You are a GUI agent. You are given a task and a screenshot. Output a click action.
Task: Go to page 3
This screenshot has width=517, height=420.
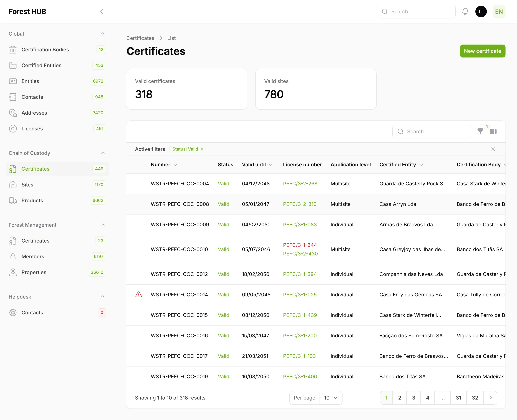coord(414,398)
